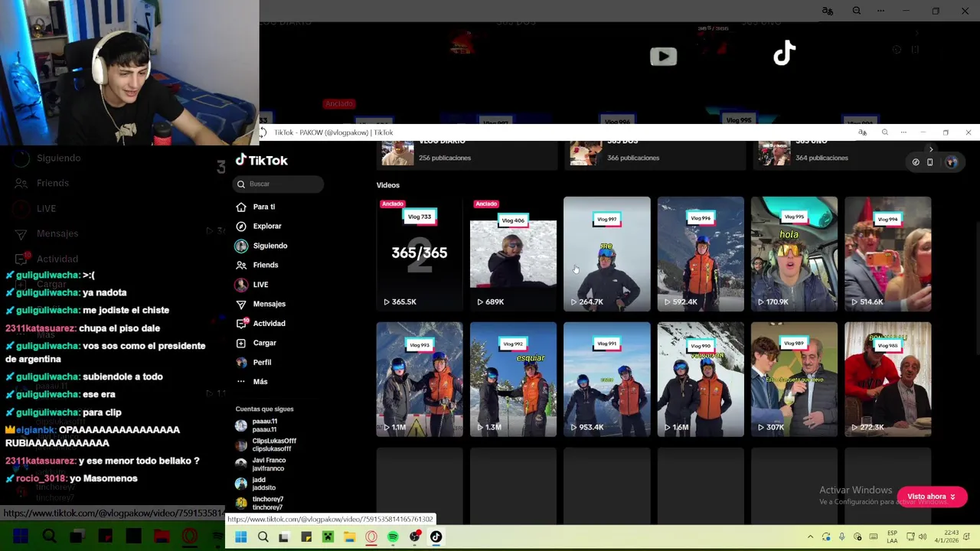Click the zoom icon in the background window title bar
Image resolution: width=980 pixels, height=551 pixels.
coord(857,11)
